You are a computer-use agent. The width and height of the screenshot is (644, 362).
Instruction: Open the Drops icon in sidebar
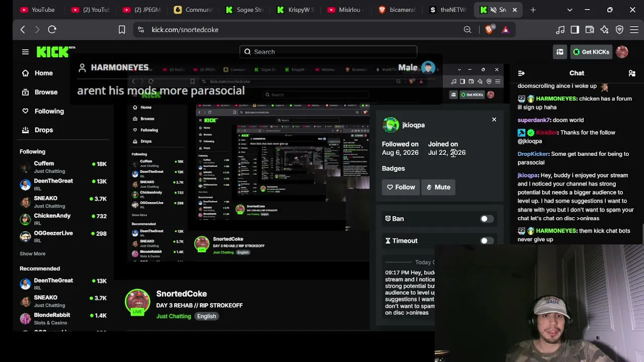[x=25, y=130]
